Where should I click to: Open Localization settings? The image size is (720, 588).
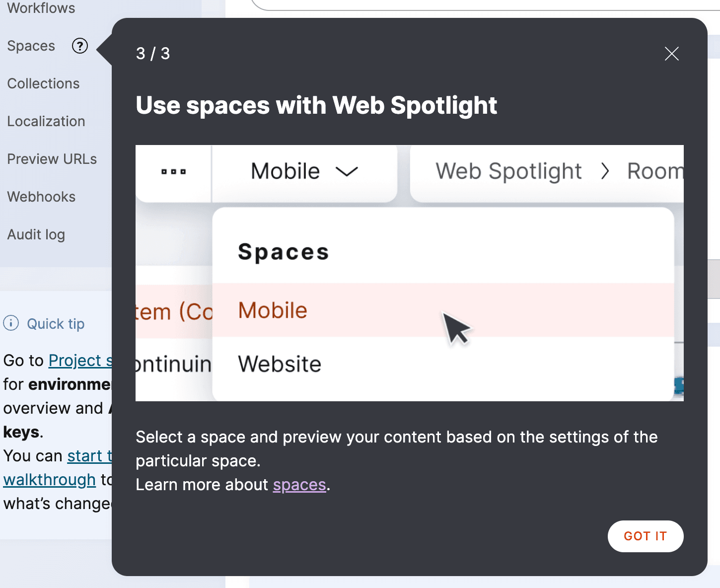tap(46, 122)
